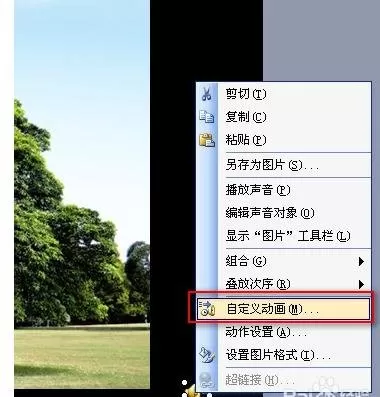Select the landscape picture on the slide
The width and height of the screenshot is (380, 397).
(82, 194)
